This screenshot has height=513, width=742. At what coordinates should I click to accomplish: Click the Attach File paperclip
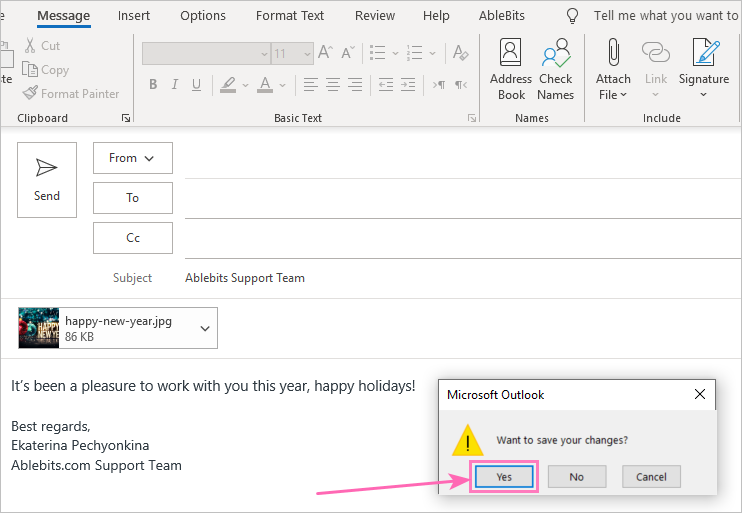[x=613, y=69]
